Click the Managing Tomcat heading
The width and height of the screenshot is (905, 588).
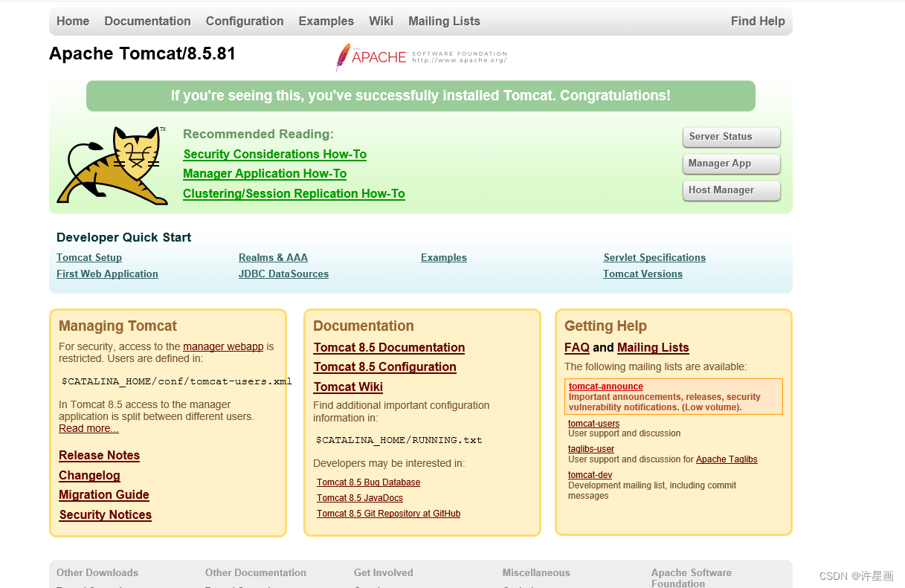tap(117, 326)
